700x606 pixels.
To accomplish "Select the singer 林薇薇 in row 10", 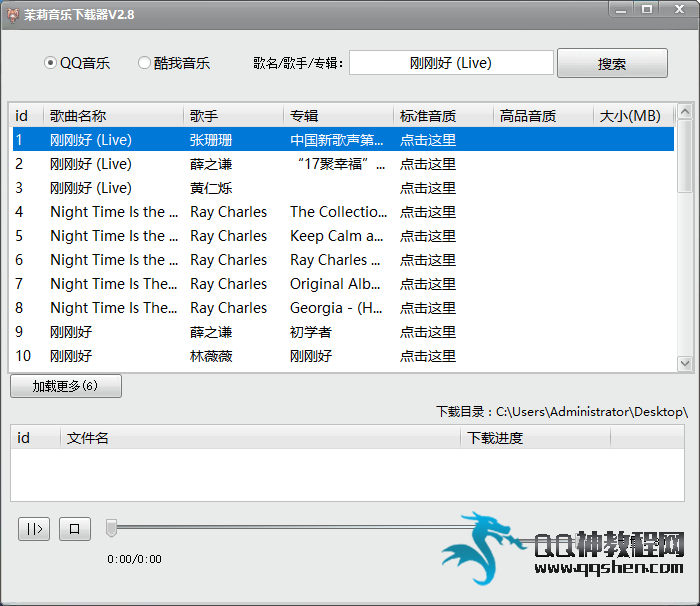I will click(211, 356).
